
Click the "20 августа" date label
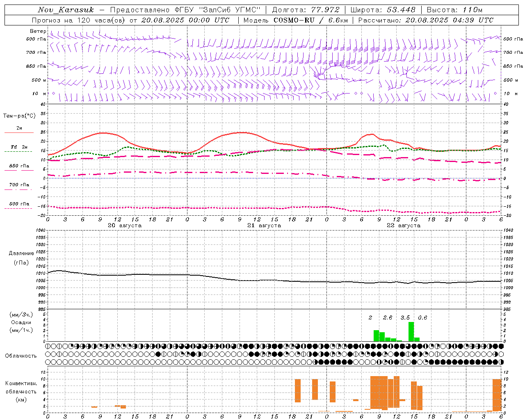tap(125, 226)
